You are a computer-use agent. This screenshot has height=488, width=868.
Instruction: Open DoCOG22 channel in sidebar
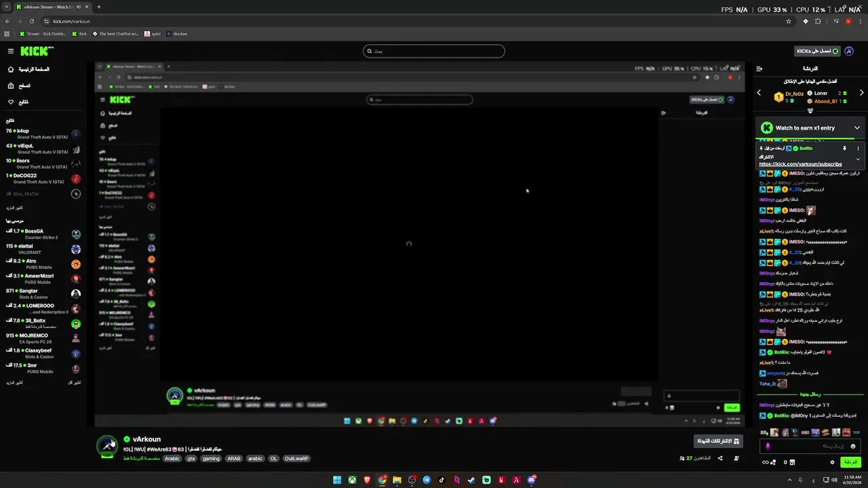click(42, 178)
